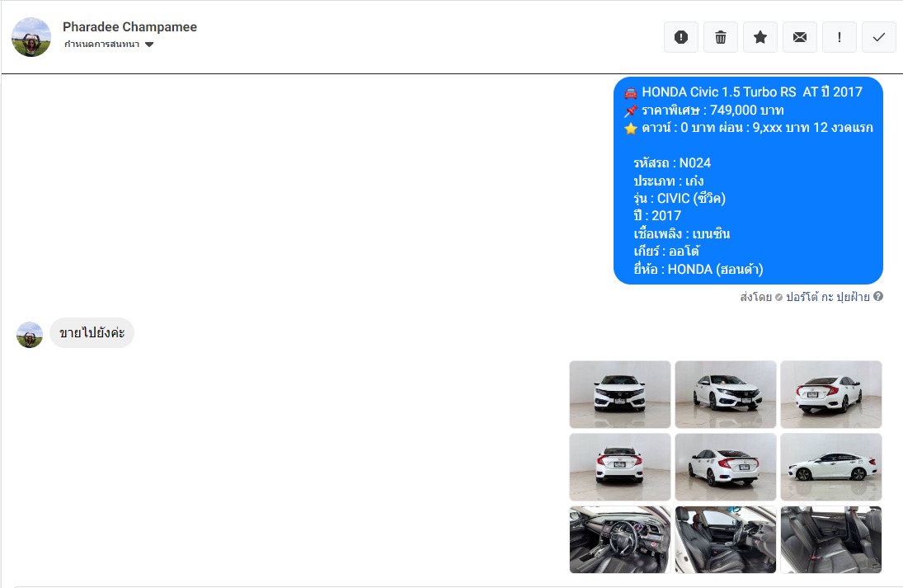The width and height of the screenshot is (903, 588).
Task: Click the price line 749,000 บาท
Action: (x=713, y=110)
